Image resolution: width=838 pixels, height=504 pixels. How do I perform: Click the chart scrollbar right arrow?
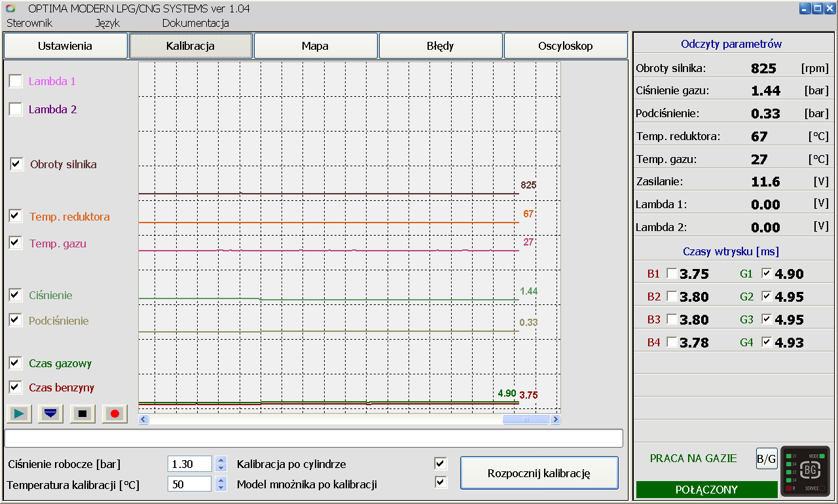coord(555,420)
